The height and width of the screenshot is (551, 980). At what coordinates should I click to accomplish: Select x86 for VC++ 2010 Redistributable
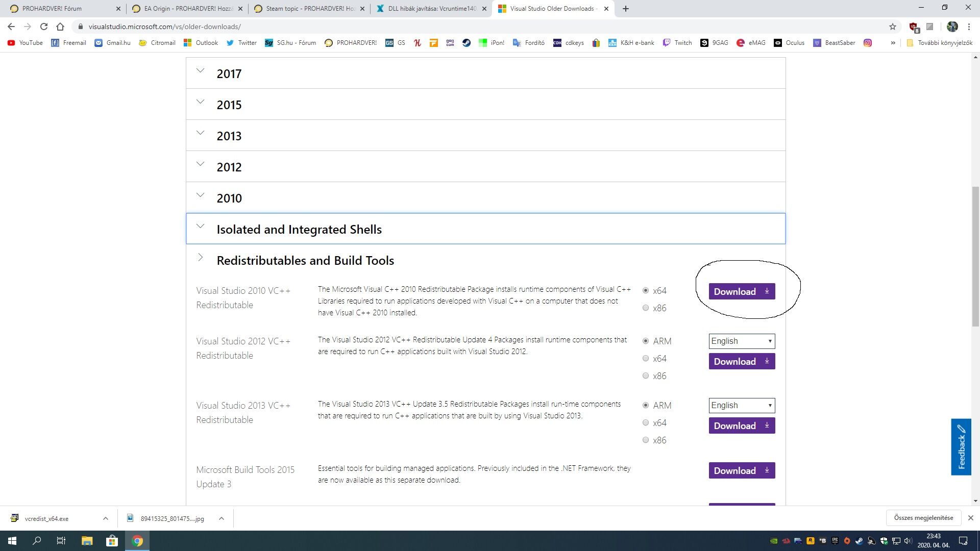tap(646, 308)
